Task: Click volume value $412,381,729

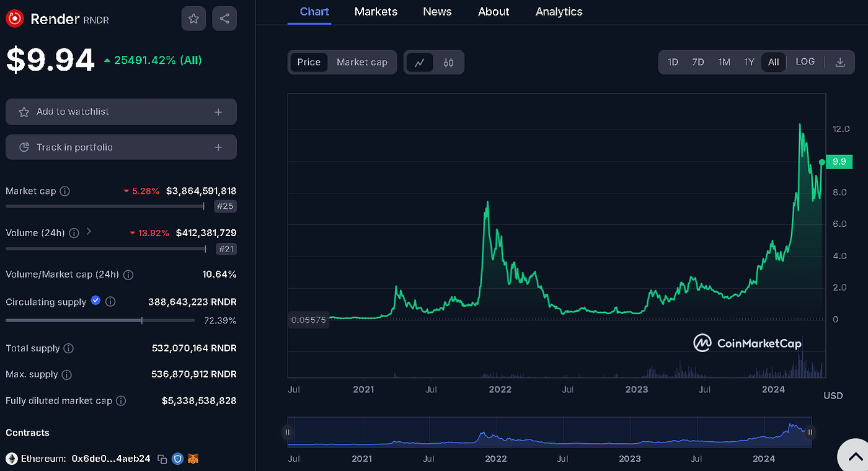Action: (x=206, y=233)
